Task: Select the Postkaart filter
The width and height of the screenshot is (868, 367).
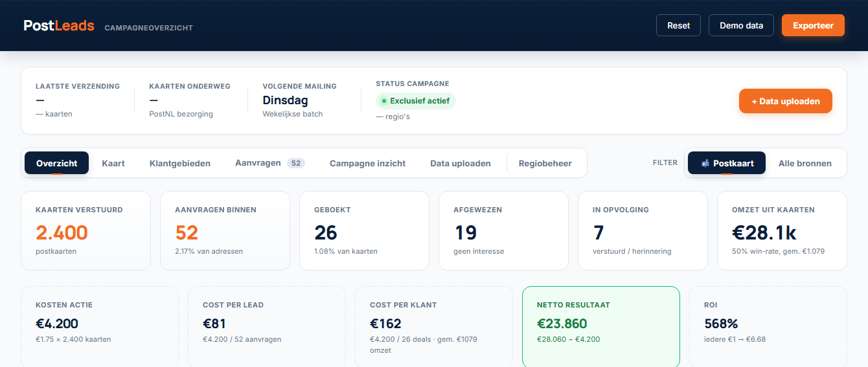Action: coord(727,163)
